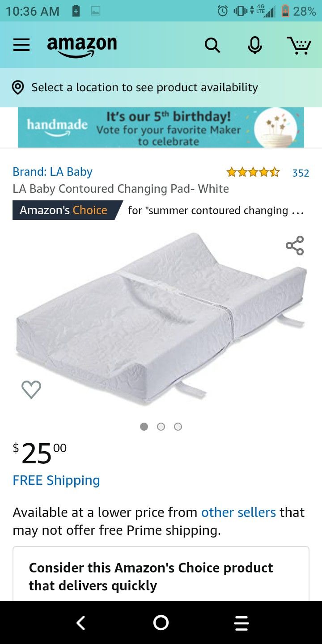The width and height of the screenshot is (322, 644).
Task: Open the shopping cart
Action: pyautogui.click(x=299, y=45)
